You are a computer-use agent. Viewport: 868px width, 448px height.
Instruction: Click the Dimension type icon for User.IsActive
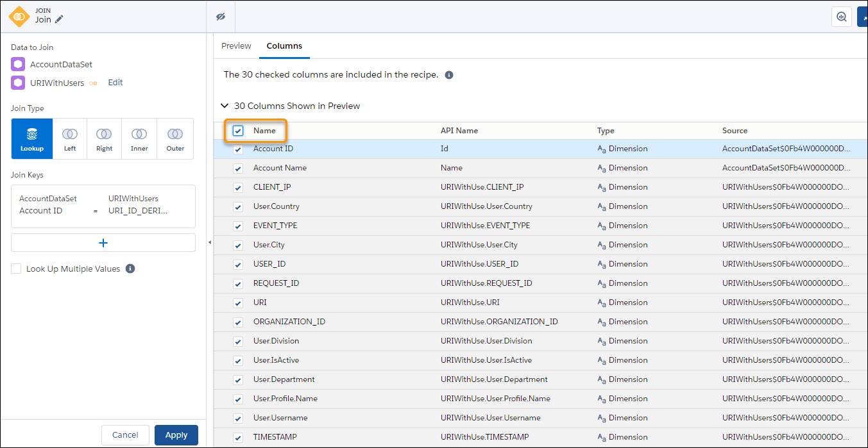coord(602,360)
